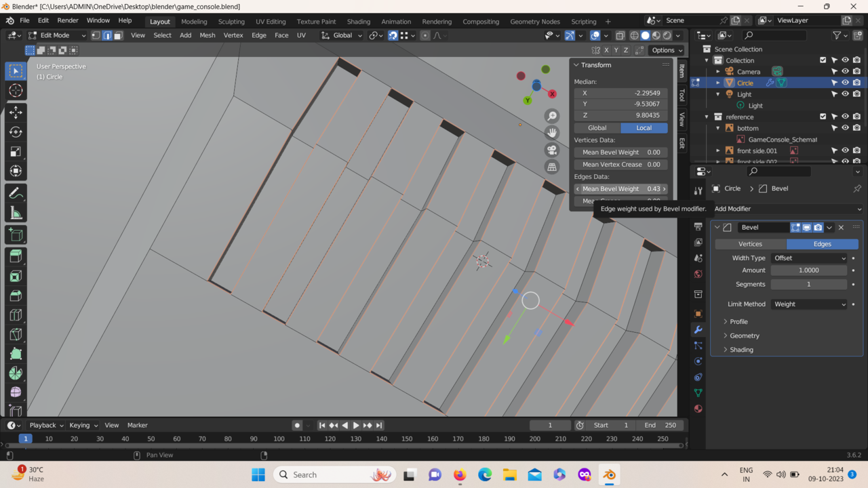Switch to the Modeling workspace tab
Image resolution: width=868 pixels, height=488 pixels.
click(x=194, y=22)
